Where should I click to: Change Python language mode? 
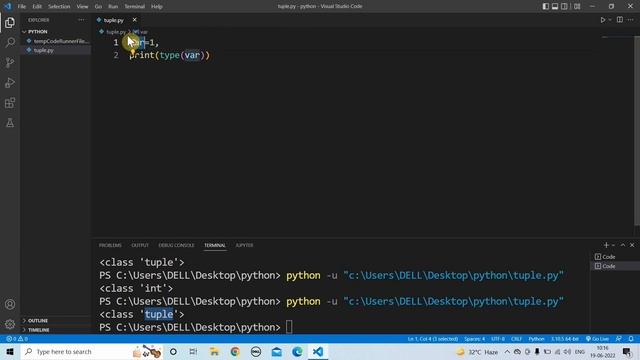coord(536,339)
